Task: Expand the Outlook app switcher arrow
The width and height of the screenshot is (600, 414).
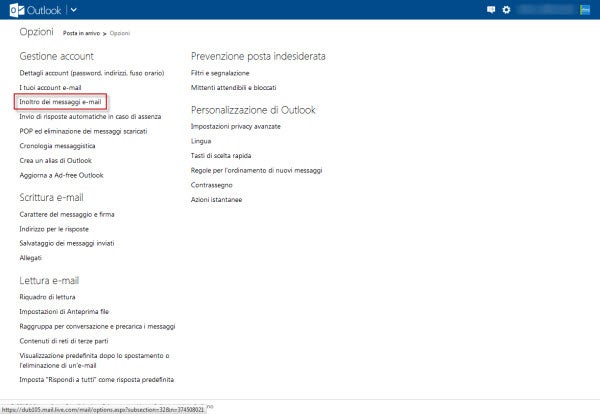Action: (73, 10)
